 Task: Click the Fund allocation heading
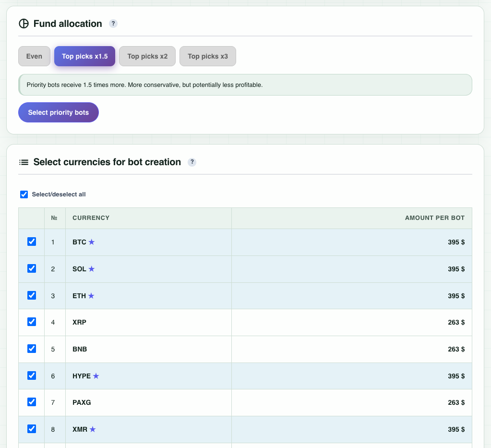tap(68, 24)
